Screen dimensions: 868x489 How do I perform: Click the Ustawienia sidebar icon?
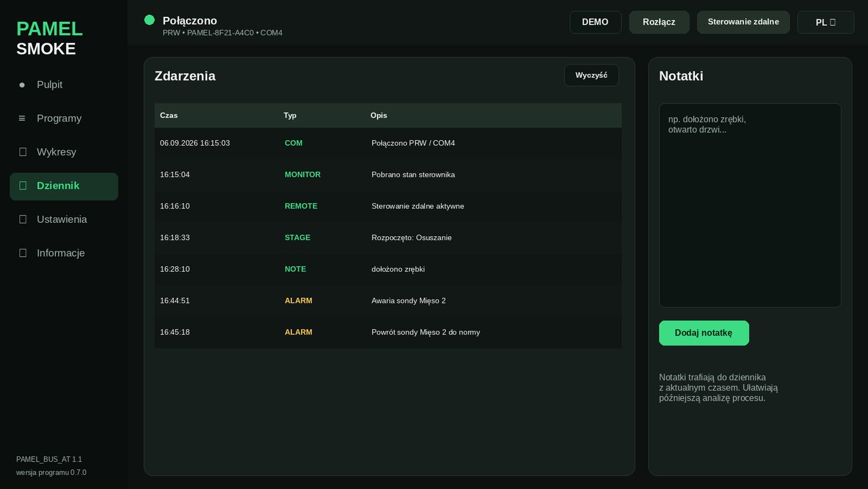pos(23,219)
